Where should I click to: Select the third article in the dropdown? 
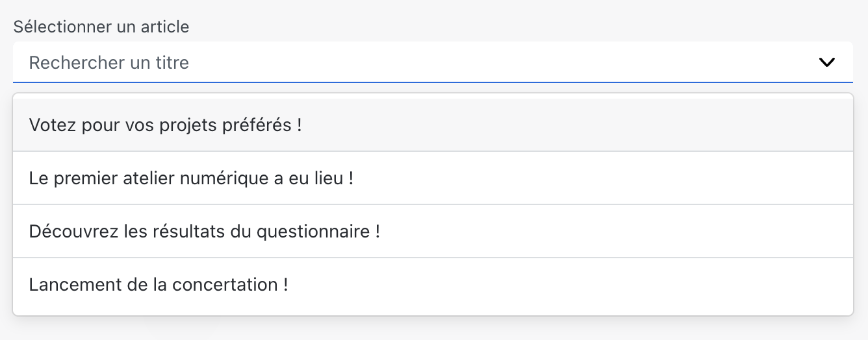204,231
